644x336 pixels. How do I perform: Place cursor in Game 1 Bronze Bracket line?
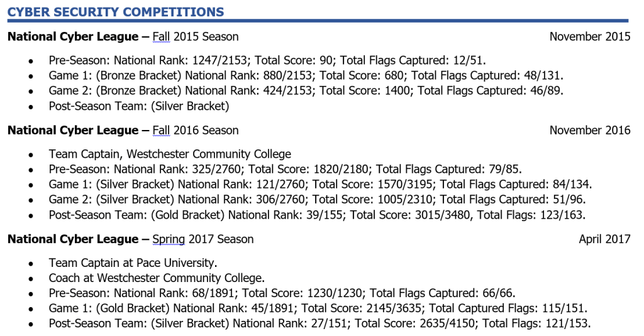(x=306, y=75)
